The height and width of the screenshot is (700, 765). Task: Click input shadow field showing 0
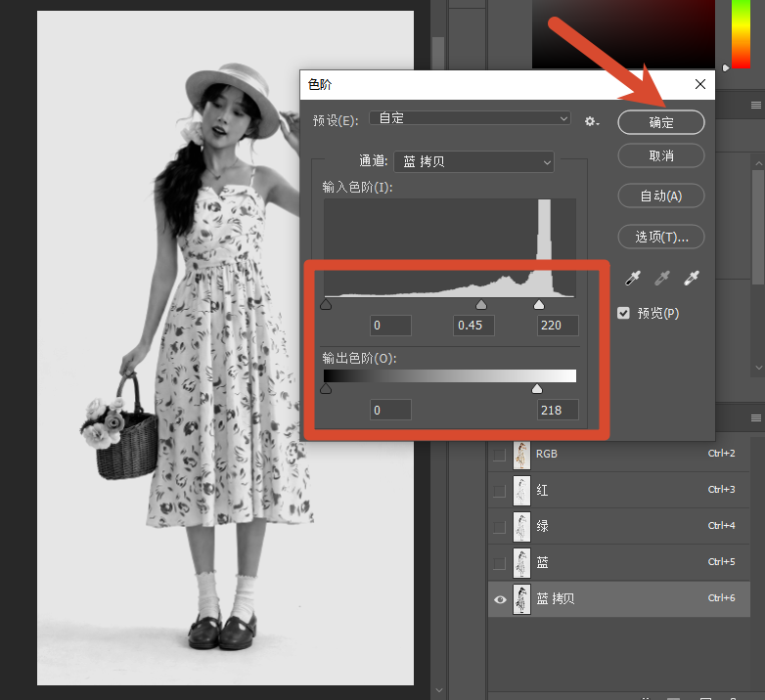(x=390, y=326)
